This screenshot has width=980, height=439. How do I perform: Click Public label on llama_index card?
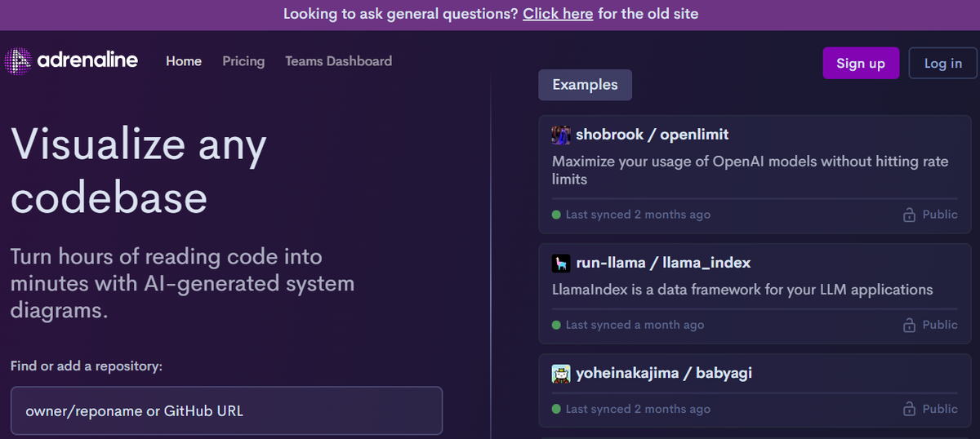pos(940,325)
